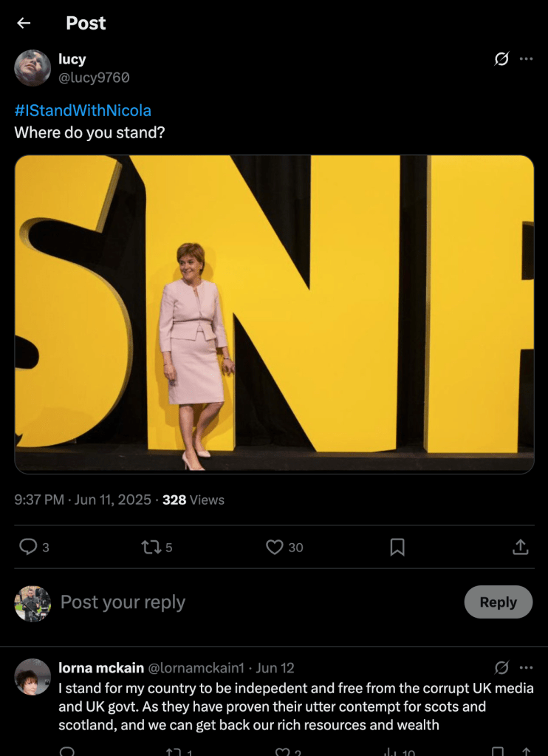Open more options on lorna mckain's reply

click(x=526, y=668)
